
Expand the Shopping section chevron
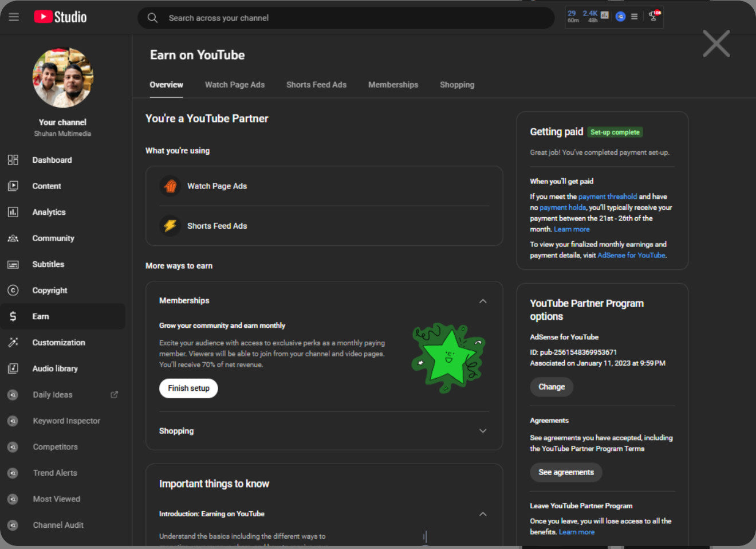[483, 431]
